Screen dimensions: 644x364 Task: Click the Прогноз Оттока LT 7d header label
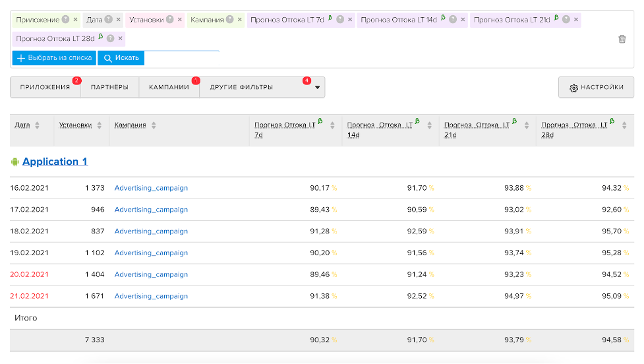(285, 129)
